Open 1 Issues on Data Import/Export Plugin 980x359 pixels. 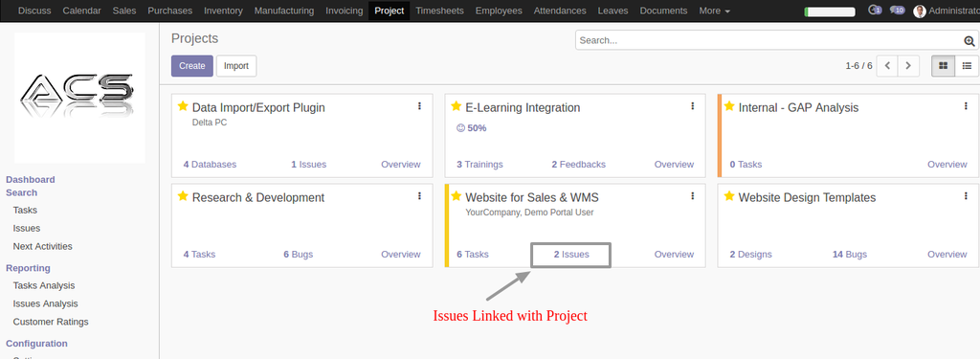coord(309,165)
